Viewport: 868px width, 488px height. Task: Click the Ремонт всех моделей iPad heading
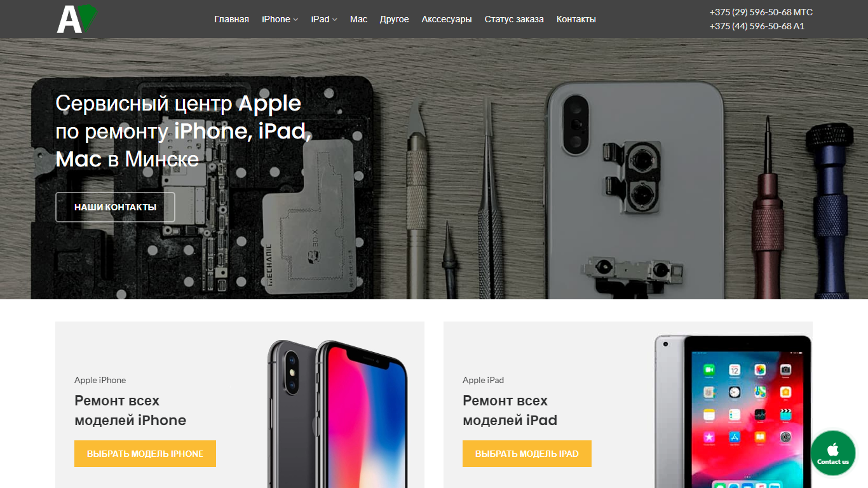[x=510, y=410]
